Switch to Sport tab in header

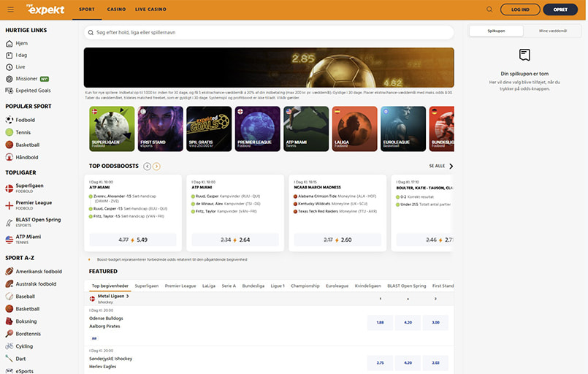pos(87,9)
